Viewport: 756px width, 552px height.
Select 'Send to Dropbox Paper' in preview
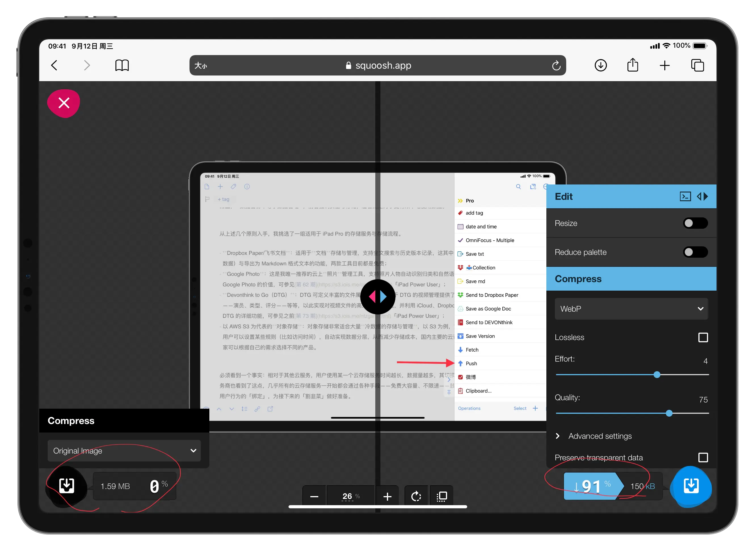pyautogui.click(x=492, y=295)
